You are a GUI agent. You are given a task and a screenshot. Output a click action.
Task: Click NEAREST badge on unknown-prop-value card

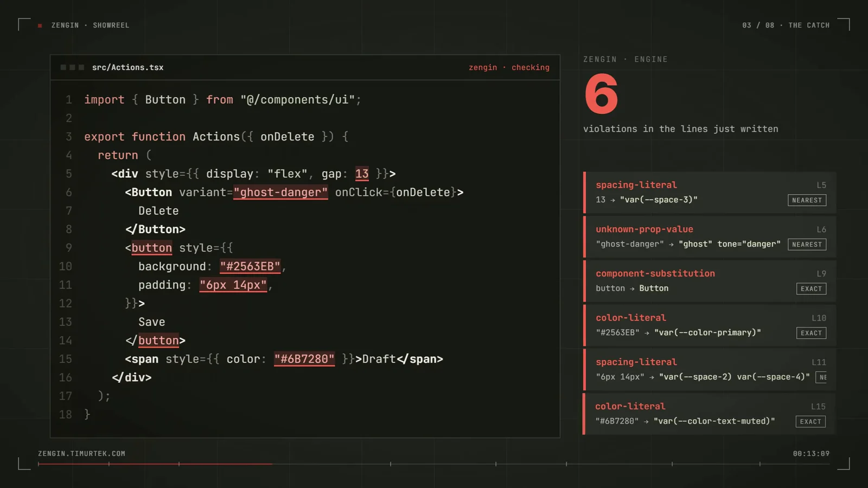click(x=807, y=245)
